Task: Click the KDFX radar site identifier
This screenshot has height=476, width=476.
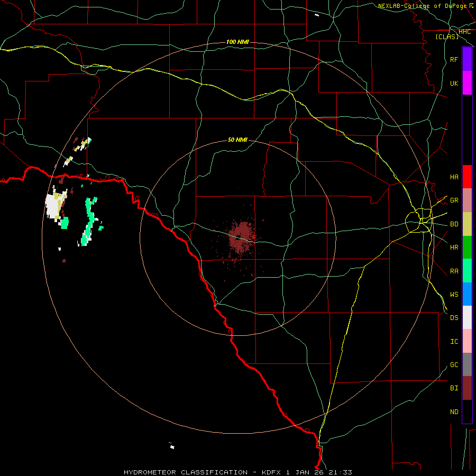Action: (x=271, y=472)
